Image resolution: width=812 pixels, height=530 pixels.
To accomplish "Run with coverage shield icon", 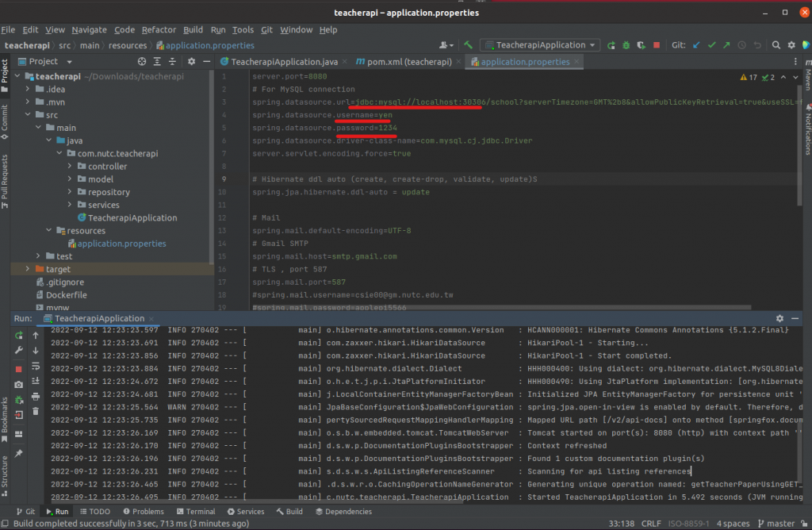I will 641,45.
